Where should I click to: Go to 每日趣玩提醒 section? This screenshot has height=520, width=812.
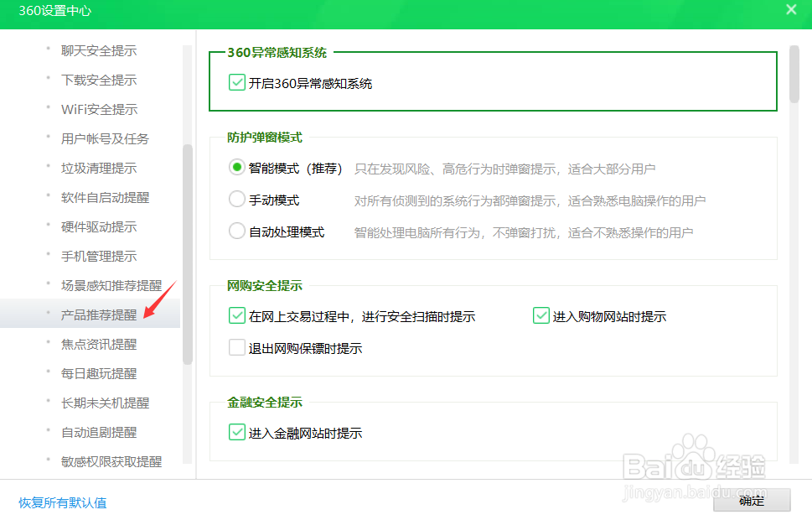pos(99,374)
